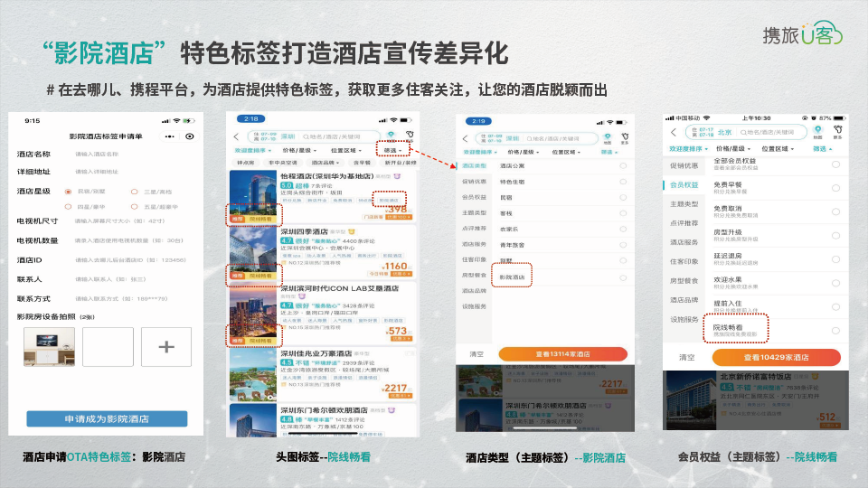Image resolution: width=868 pixels, height=488 pixels.
Task: Open the 怡程酒店(深圳华为基地店) listing
Action: [x=322, y=197]
